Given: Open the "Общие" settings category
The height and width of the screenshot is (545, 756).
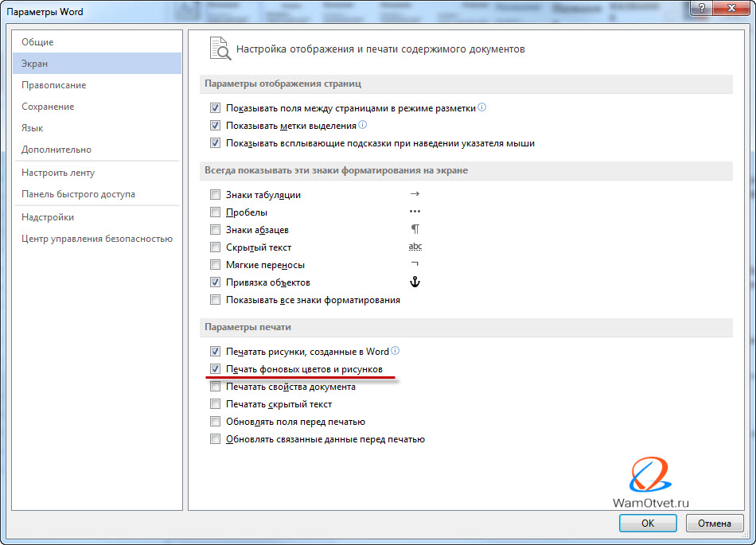Looking at the screenshot, I should click(x=37, y=42).
